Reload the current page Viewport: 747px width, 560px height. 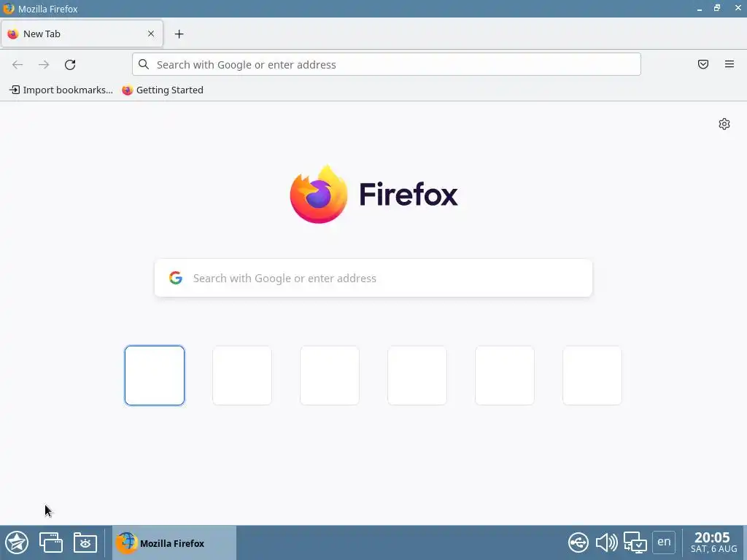pos(70,65)
